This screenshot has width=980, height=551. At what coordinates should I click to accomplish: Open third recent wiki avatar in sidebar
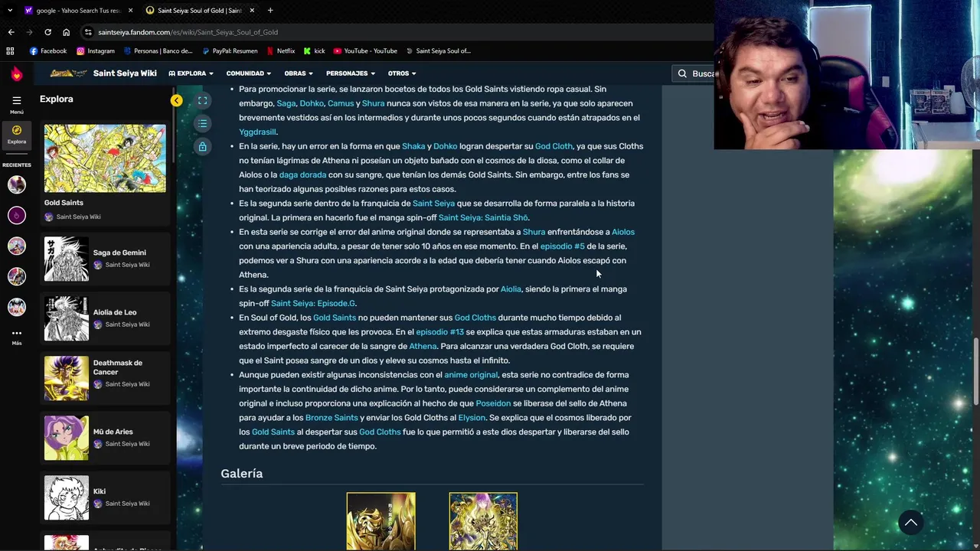click(x=17, y=246)
